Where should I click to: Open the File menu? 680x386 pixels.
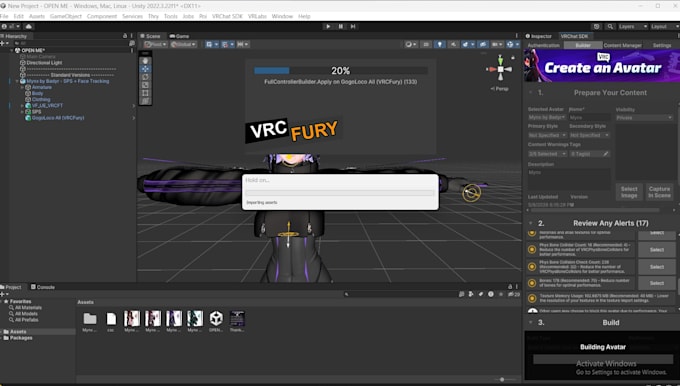(x=4, y=16)
